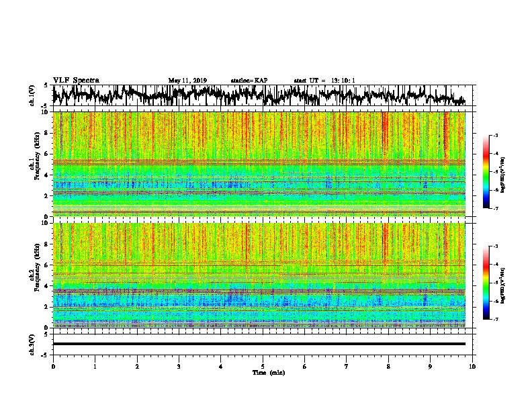Click the "Time (min)" axis label

269,373
